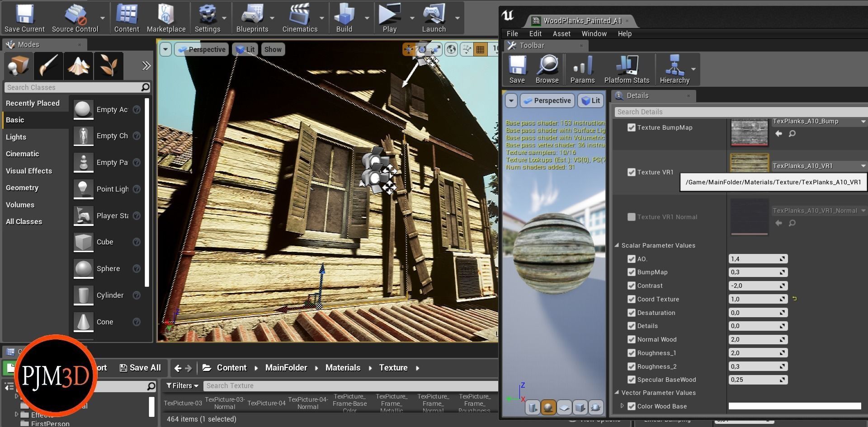Viewport: 868px width, 427px height.
Task: Click Params in material editor toolbar
Action: point(582,70)
